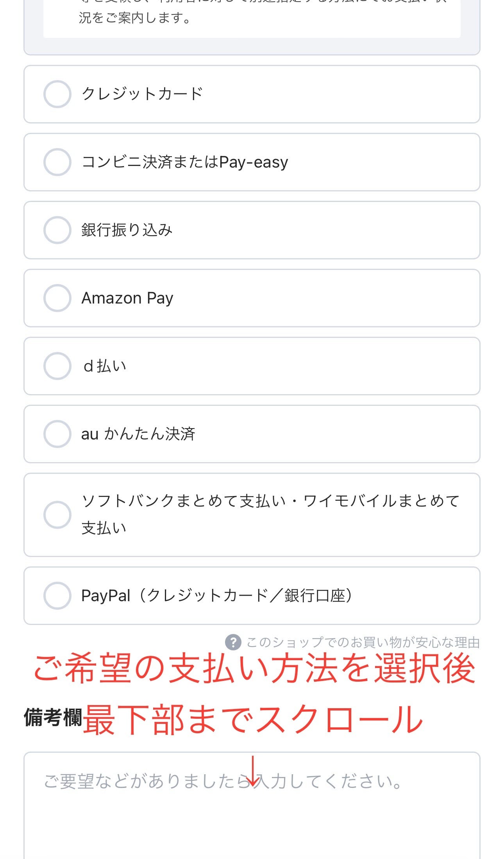Click the 備考欄 heading label
This screenshot has height=859, width=504.
tap(53, 718)
